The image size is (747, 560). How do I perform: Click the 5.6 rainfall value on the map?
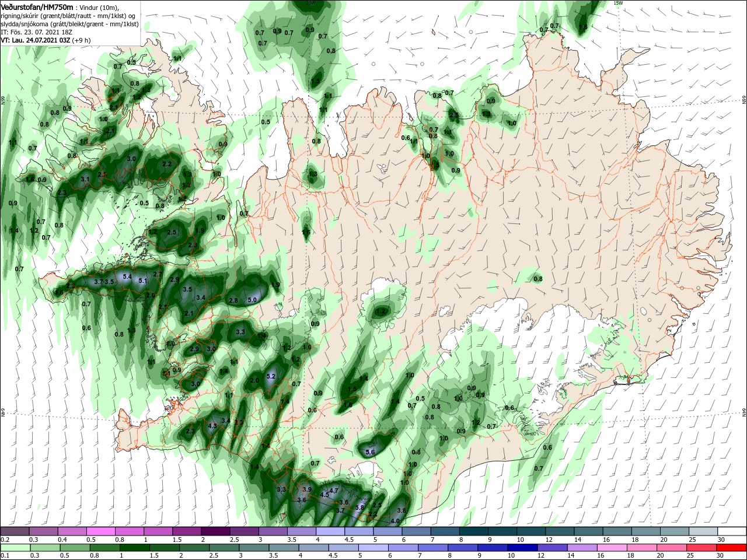[370, 452]
